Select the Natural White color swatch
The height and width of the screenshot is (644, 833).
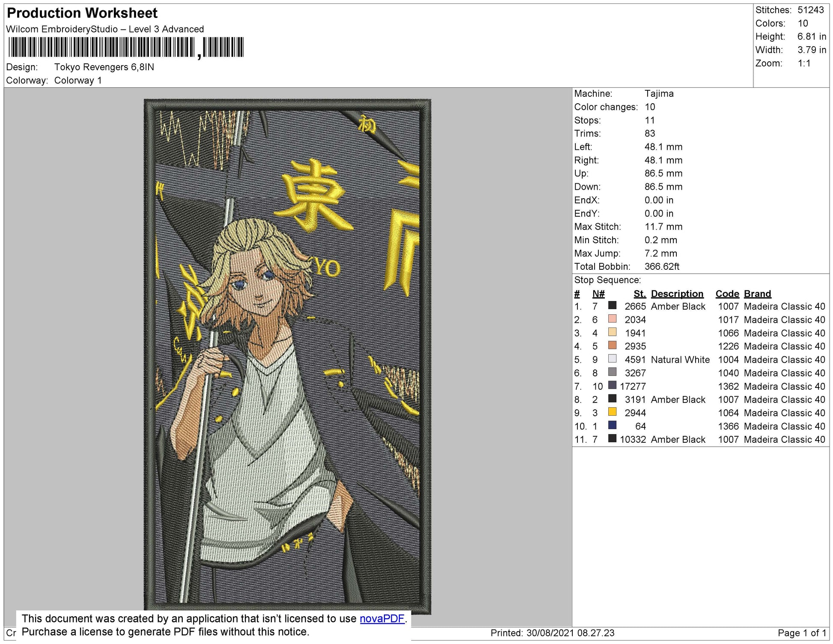click(613, 359)
